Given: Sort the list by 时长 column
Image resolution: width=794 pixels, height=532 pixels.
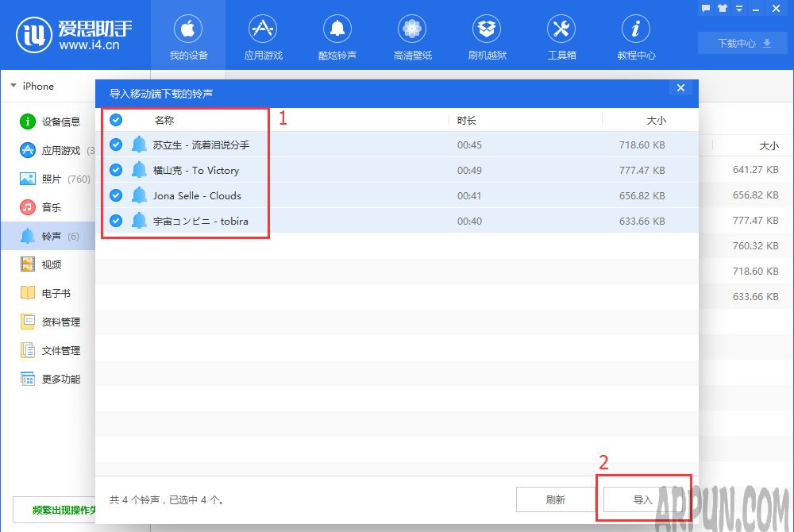Looking at the screenshot, I should [467, 120].
